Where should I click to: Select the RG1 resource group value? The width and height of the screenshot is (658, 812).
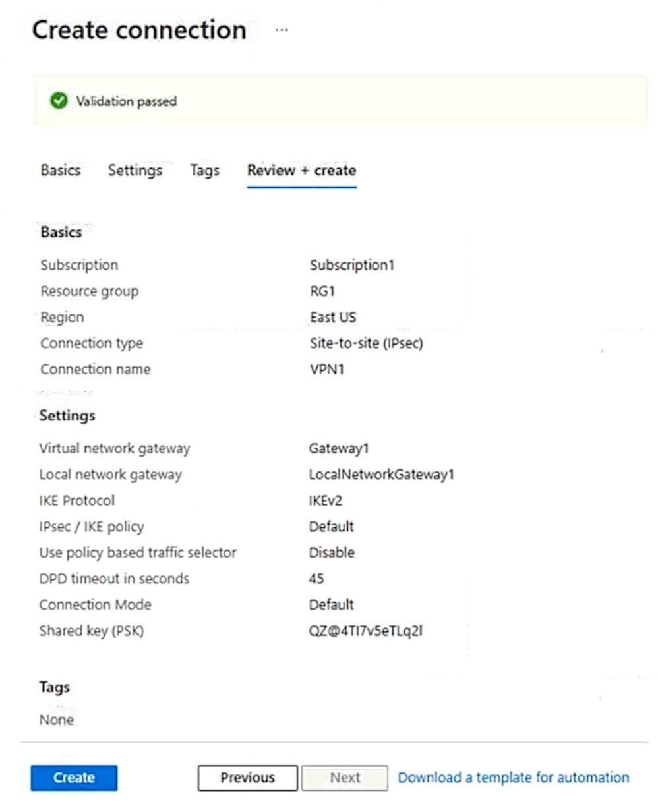coord(323,291)
